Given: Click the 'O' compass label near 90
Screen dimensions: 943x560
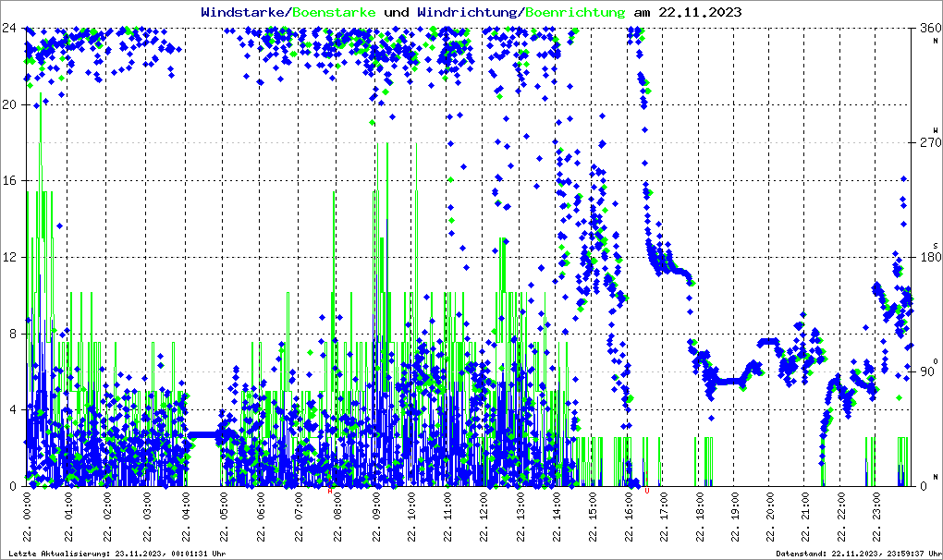Looking at the screenshot, I should point(936,361).
